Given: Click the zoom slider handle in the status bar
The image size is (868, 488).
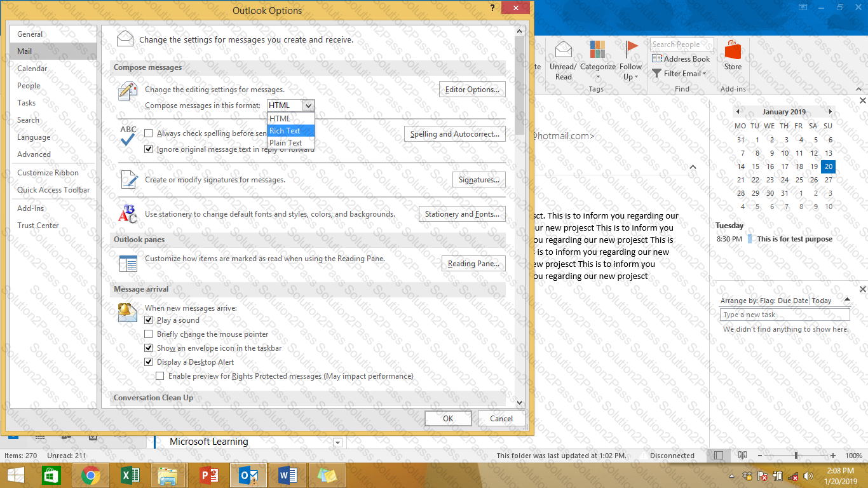Looking at the screenshot, I should pyautogui.click(x=796, y=456).
